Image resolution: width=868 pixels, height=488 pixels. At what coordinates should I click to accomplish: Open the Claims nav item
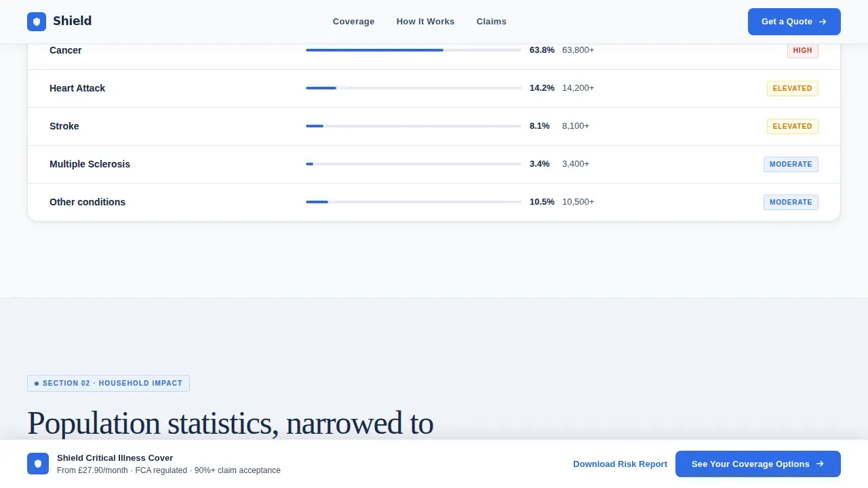[491, 22]
